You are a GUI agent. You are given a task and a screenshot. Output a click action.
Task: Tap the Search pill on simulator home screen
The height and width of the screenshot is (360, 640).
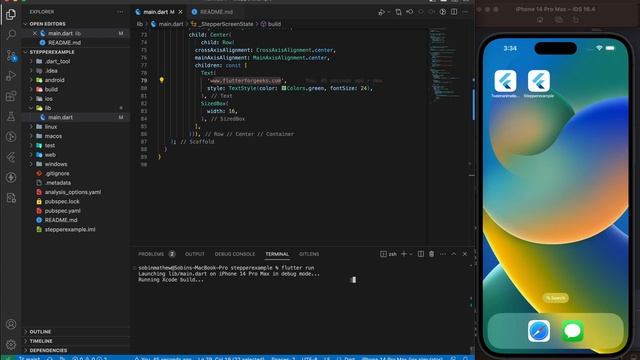click(556, 298)
